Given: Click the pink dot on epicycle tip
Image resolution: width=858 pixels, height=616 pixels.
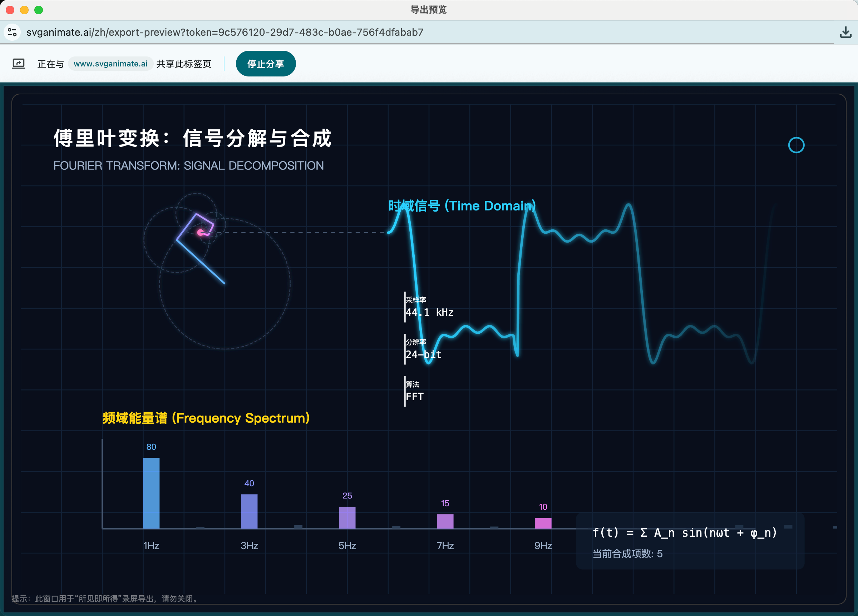Looking at the screenshot, I should tap(201, 232).
